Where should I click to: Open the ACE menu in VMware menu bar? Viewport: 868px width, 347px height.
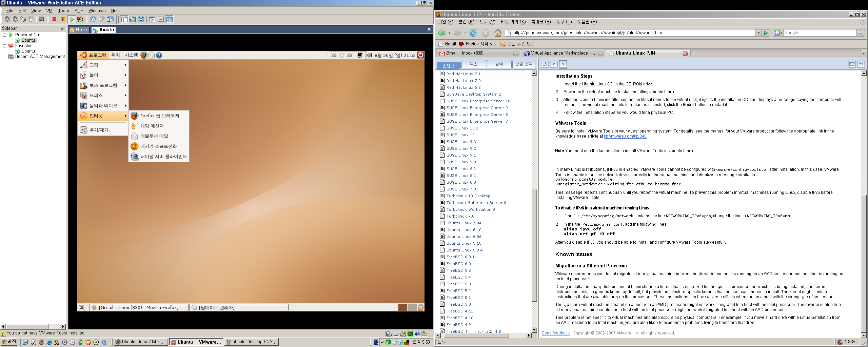click(x=79, y=11)
